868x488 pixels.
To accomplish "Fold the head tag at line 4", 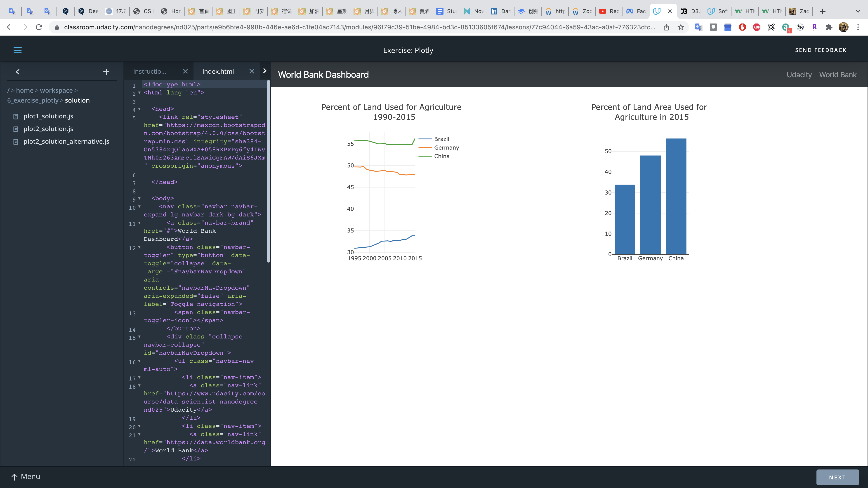I will coord(139,109).
